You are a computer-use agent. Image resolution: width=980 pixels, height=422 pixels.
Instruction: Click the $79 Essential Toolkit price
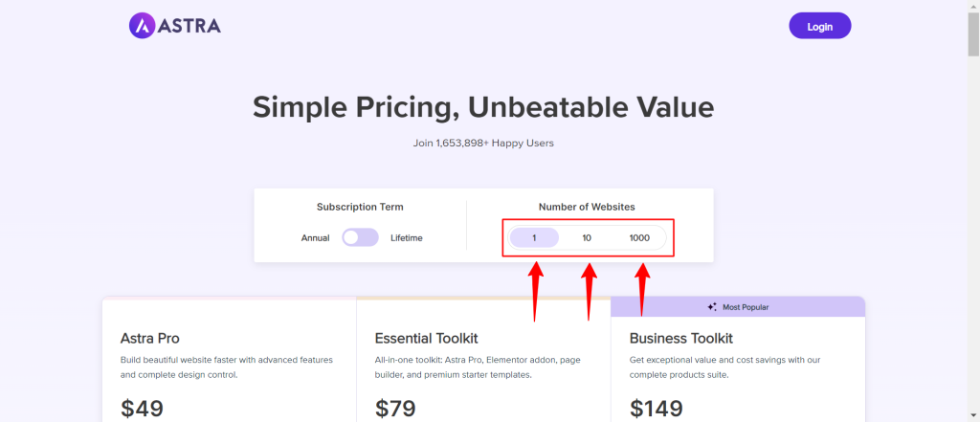[395, 409]
